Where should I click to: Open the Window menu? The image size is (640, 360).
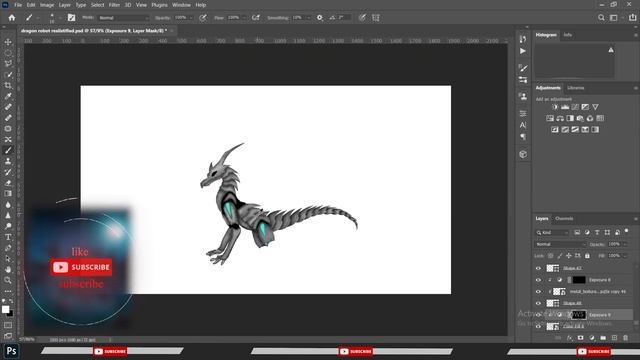[x=181, y=5]
